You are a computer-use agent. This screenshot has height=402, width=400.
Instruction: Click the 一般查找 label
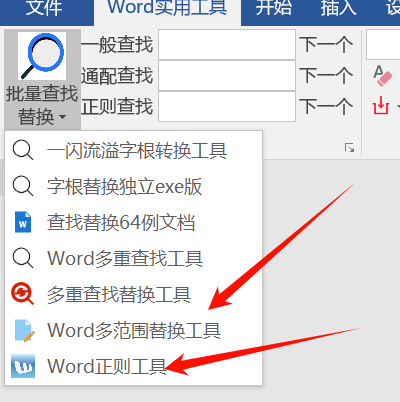[x=117, y=44]
